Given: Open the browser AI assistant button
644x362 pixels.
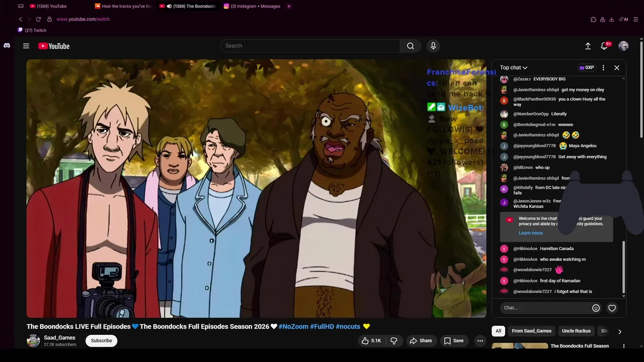Looking at the screenshot, I should (623, 19).
